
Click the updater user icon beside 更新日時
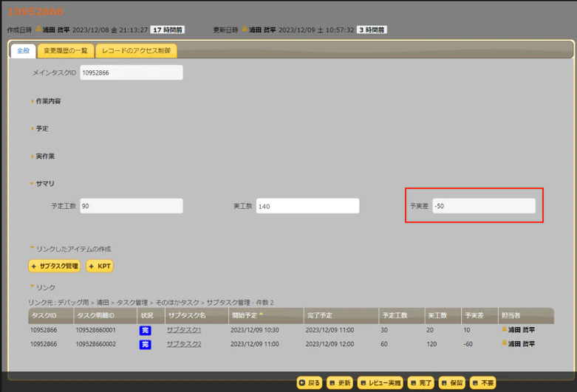tap(245, 29)
